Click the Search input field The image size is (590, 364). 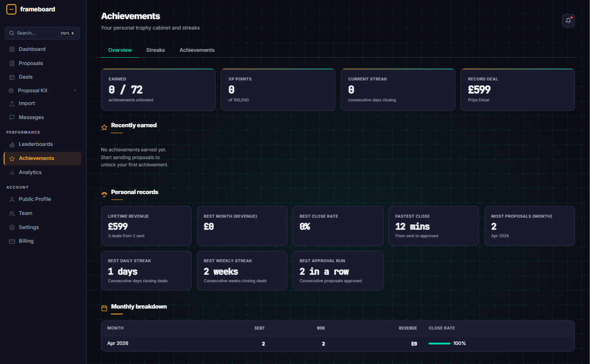point(42,33)
